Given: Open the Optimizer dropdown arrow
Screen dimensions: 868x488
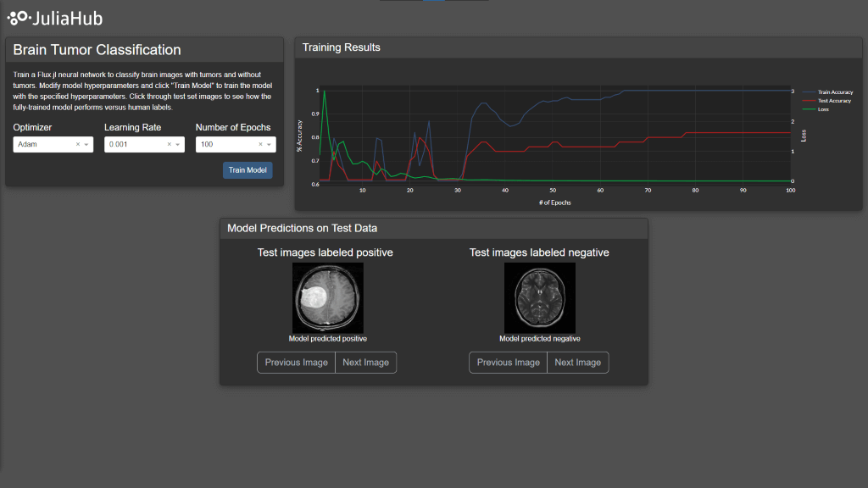Looking at the screenshot, I should tap(86, 145).
